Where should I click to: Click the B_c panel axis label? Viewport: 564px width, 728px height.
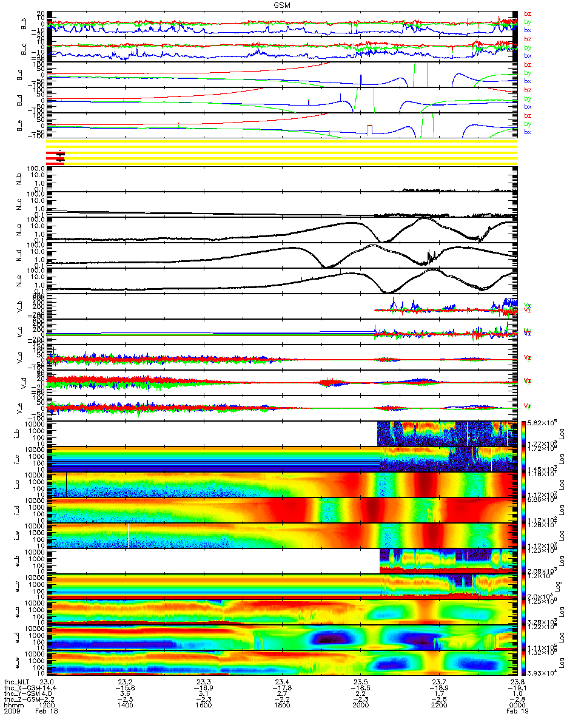click(25, 49)
